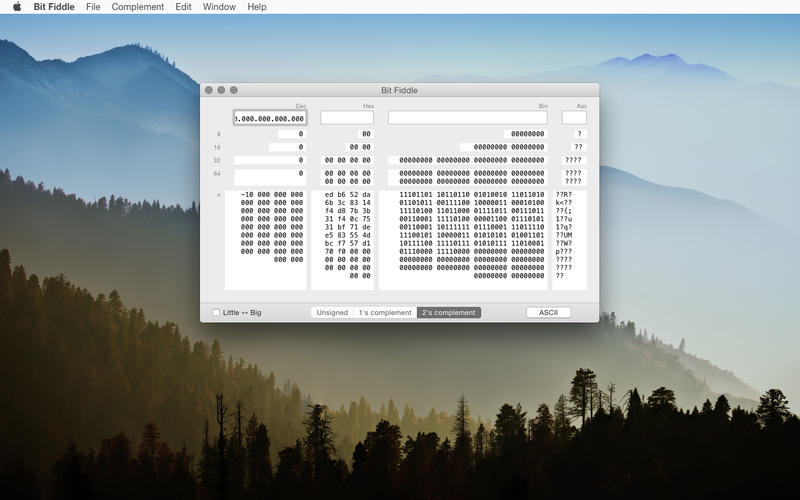
Task: Click the 16-bit decimal value field
Action: (287, 147)
